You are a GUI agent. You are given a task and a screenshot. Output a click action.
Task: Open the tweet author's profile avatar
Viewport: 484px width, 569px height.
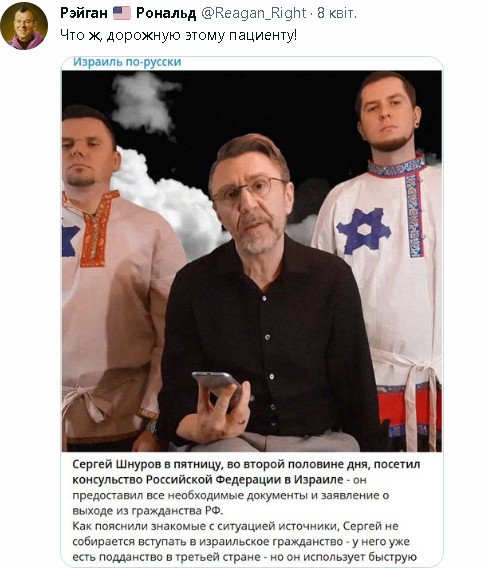point(24,25)
